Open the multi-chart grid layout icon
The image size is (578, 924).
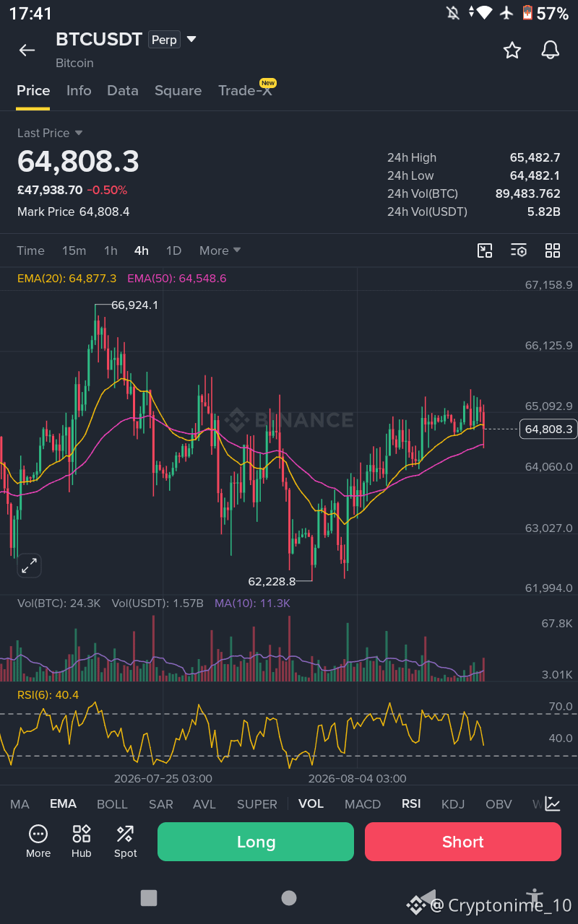(553, 250)
